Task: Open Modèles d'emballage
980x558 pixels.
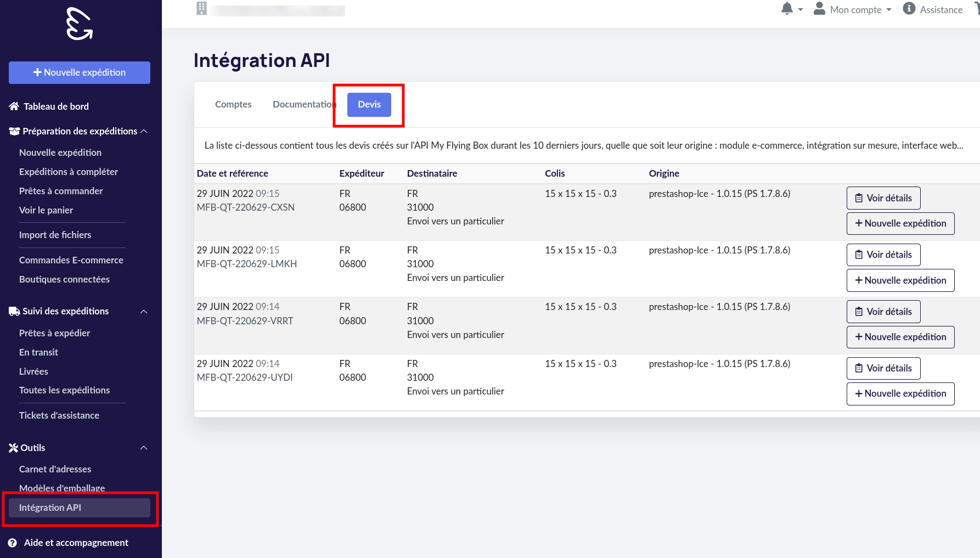Action: 62,488
